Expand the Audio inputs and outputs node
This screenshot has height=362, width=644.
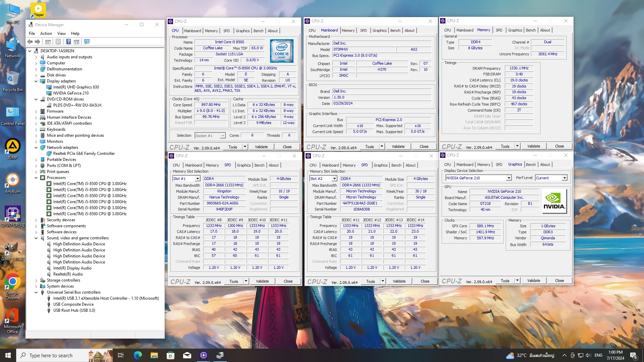[36, 57]
